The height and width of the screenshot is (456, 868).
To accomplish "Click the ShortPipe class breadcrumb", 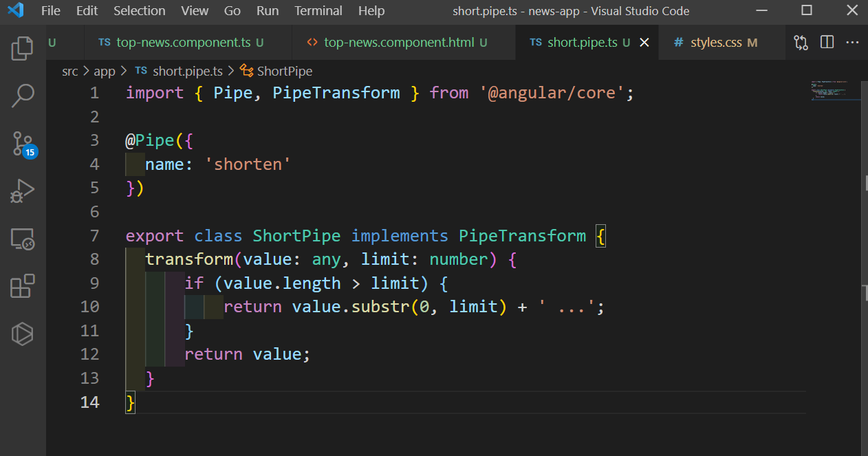I will click(276, 71).
